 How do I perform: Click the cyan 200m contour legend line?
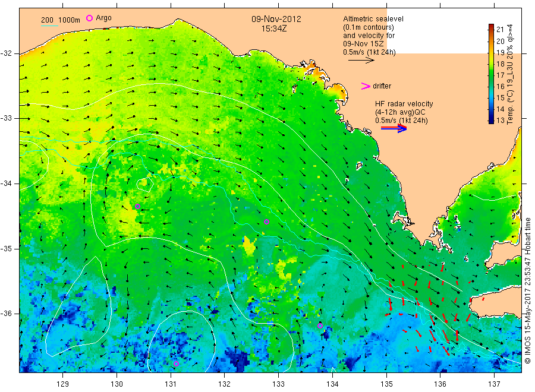click(x=49, y=25)
